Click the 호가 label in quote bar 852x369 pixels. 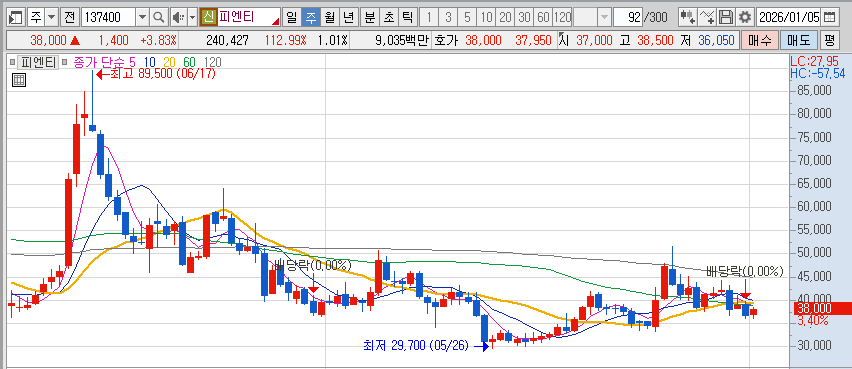[445, 41]
